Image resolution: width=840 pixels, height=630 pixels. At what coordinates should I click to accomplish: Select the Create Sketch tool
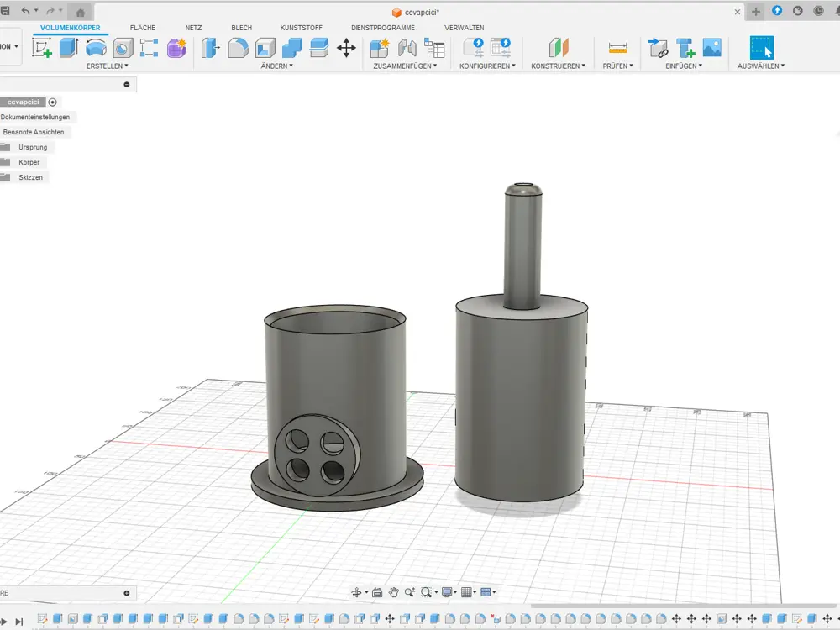tap(42, 48)
